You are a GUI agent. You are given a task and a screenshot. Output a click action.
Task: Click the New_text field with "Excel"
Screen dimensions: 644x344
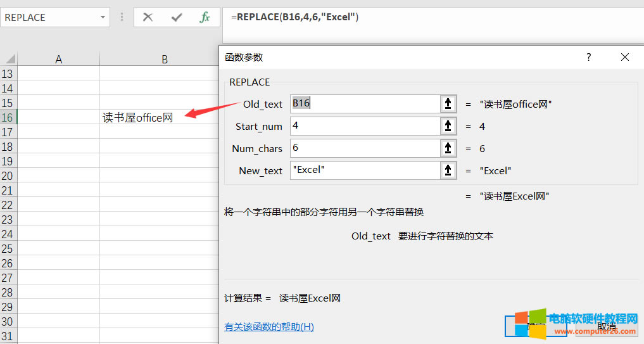364,170
